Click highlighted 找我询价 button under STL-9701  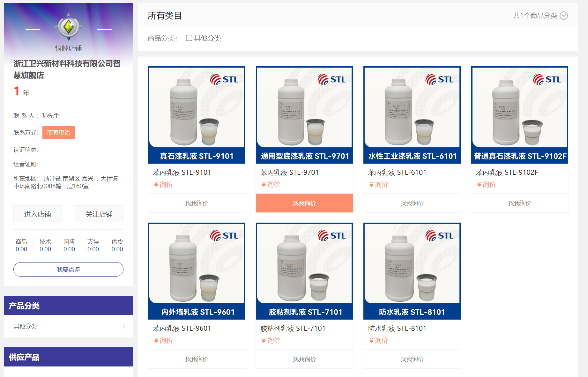click(304, 203)
